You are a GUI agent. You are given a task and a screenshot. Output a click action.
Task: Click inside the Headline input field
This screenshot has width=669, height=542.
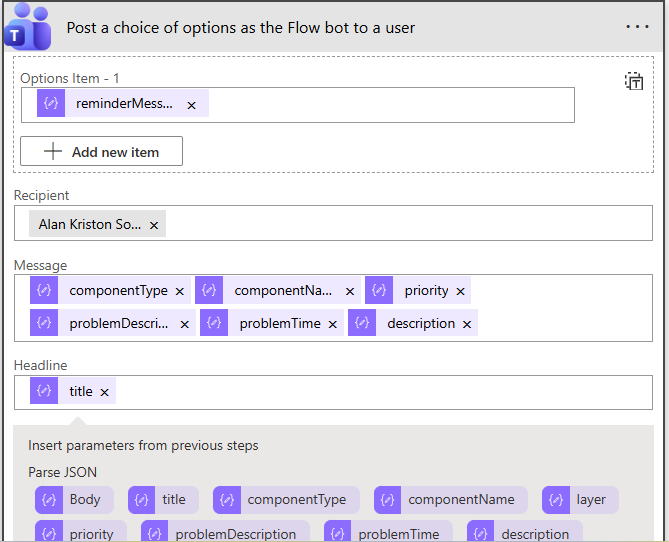pos(380,392)
